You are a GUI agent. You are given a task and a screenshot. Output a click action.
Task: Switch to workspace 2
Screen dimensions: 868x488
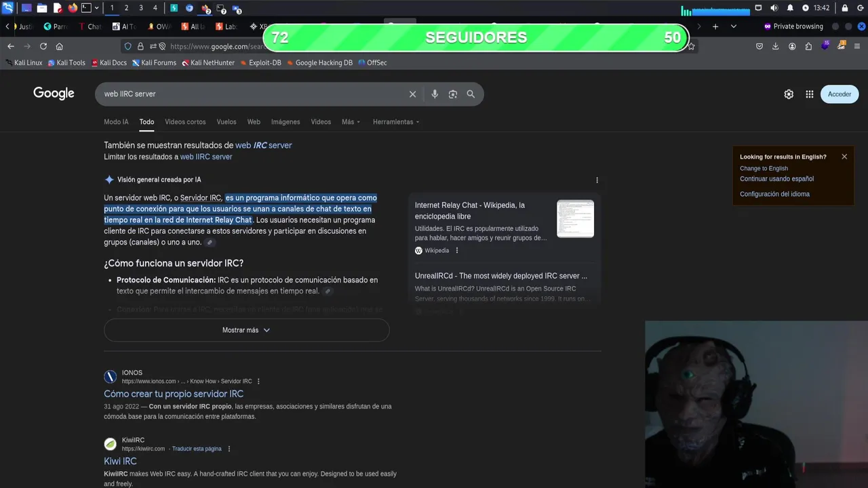pos(126,8)
